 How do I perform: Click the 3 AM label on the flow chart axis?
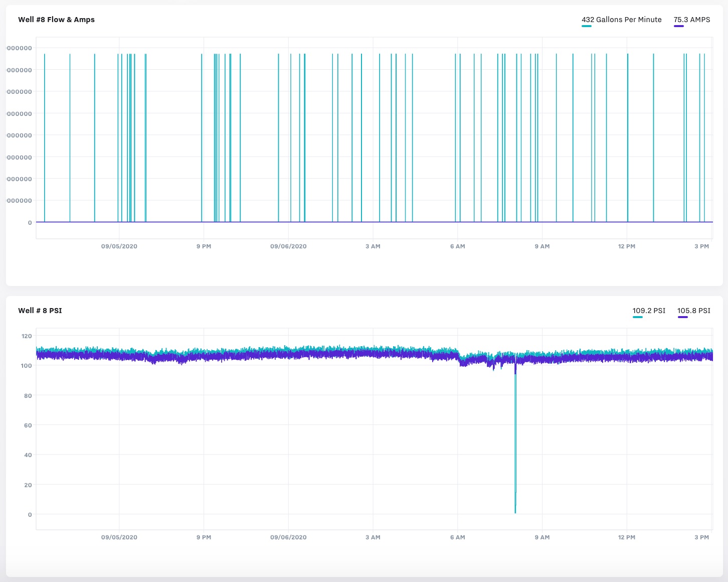click(x=373, y=246)
